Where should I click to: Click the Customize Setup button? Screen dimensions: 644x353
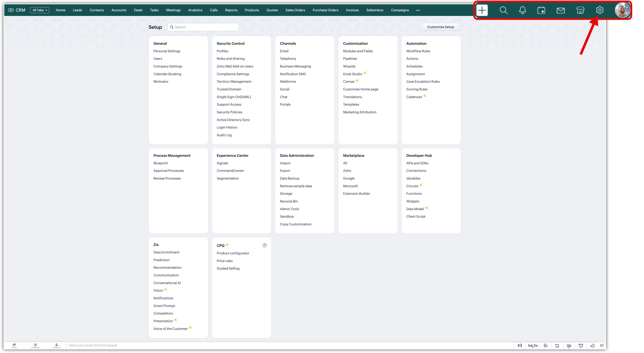[440, 27]
